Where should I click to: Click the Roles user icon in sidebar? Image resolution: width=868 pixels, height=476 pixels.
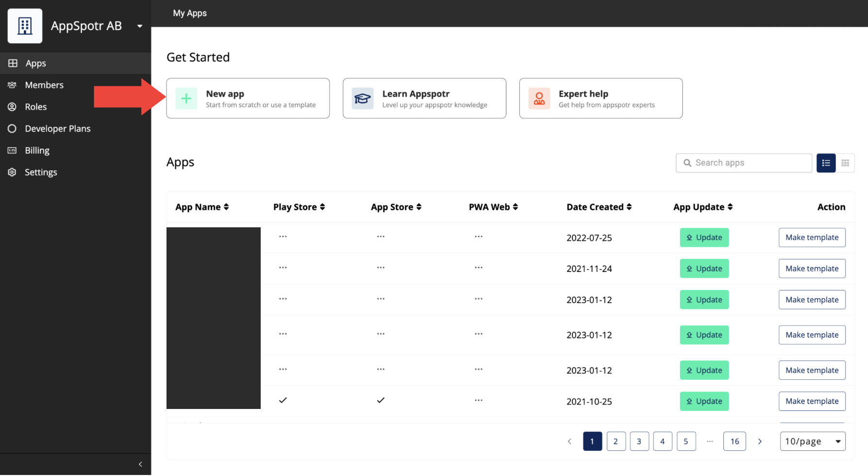(x=12, y=107)
